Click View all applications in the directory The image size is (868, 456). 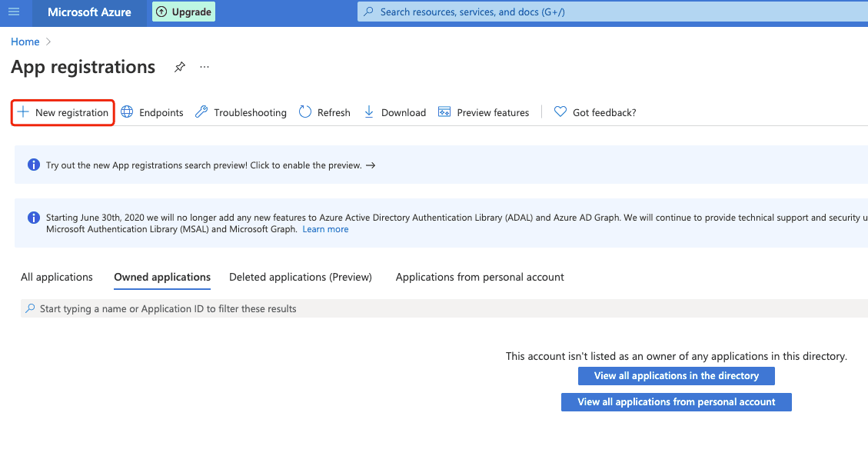click(x=677, y=376)
